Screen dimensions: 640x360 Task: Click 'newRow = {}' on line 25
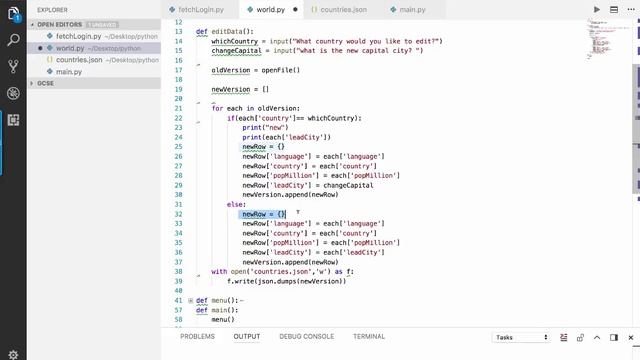pos(263,147)
